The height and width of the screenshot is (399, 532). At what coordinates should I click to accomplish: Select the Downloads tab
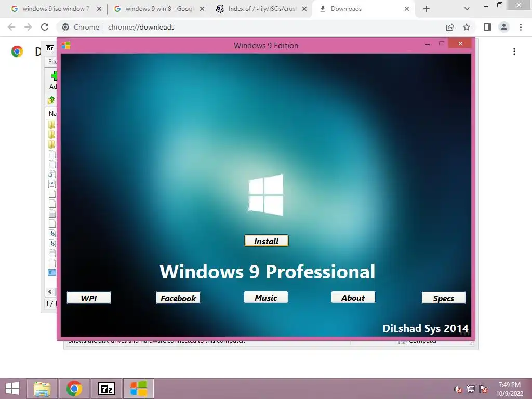tap(363, 9)
